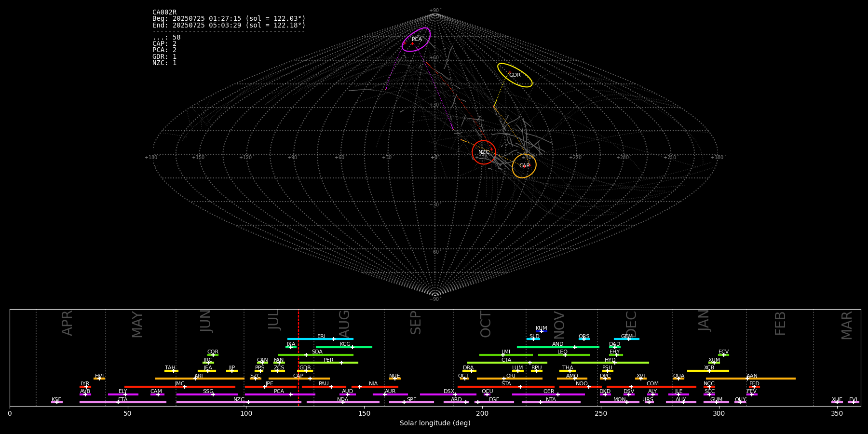Viewport: 868px width, 434px height.
Task: Select the purple OER shower bar
Action: [x=548, y=394]
